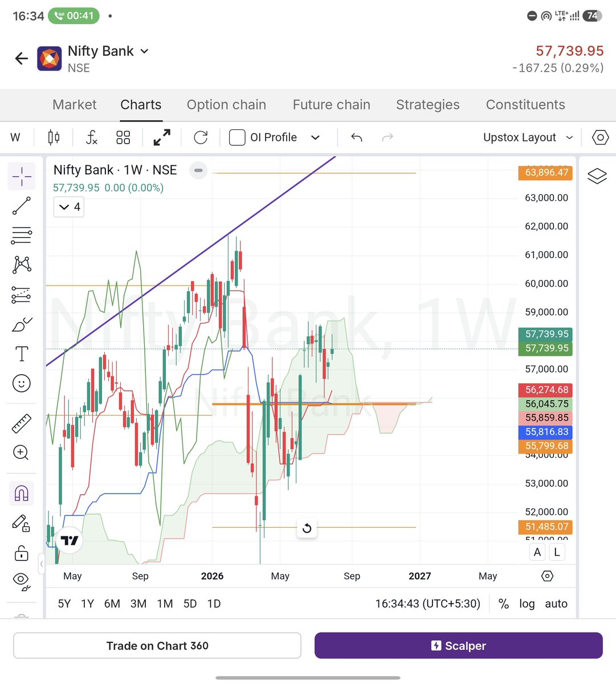The width and height of the screenshot is (616, 684).
Task: Set range to 1M
Action: click(x=165, y=604)
